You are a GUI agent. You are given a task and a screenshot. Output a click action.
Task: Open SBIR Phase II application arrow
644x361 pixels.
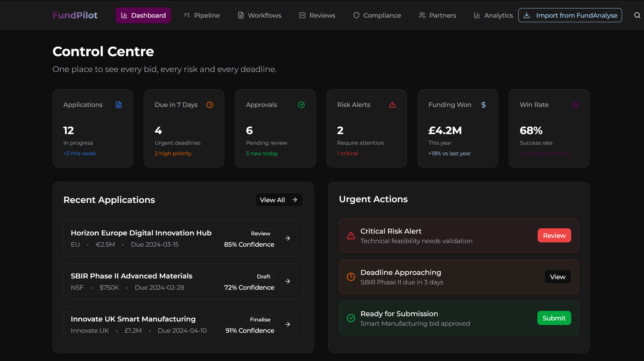288,281
